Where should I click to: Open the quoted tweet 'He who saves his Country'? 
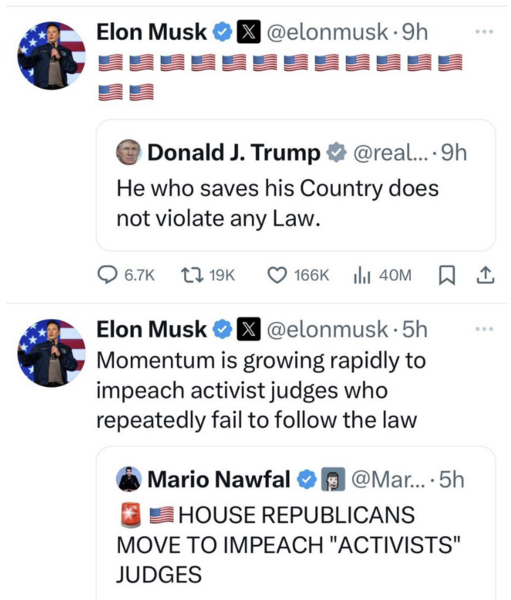[296, 185]
